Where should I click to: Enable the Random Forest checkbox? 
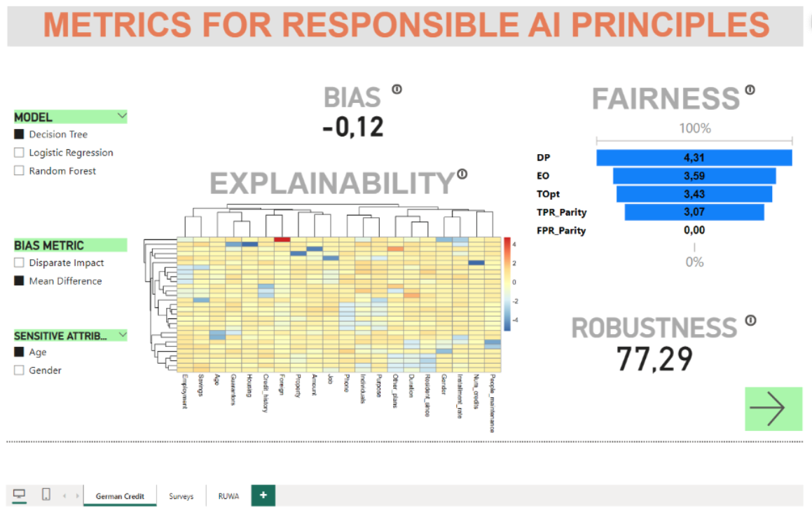pyautogui.click(x=19, y=171)
